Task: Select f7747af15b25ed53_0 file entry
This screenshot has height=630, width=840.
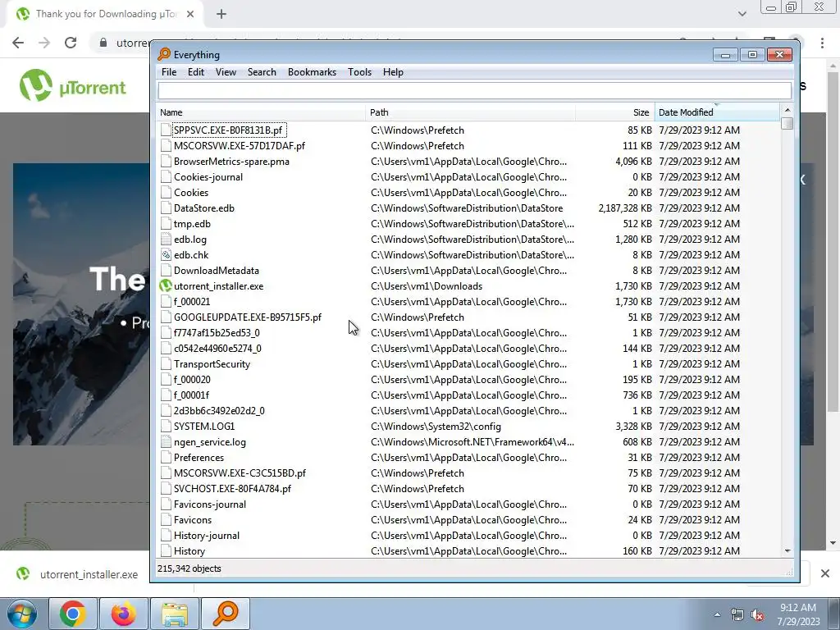Action: 217,333
